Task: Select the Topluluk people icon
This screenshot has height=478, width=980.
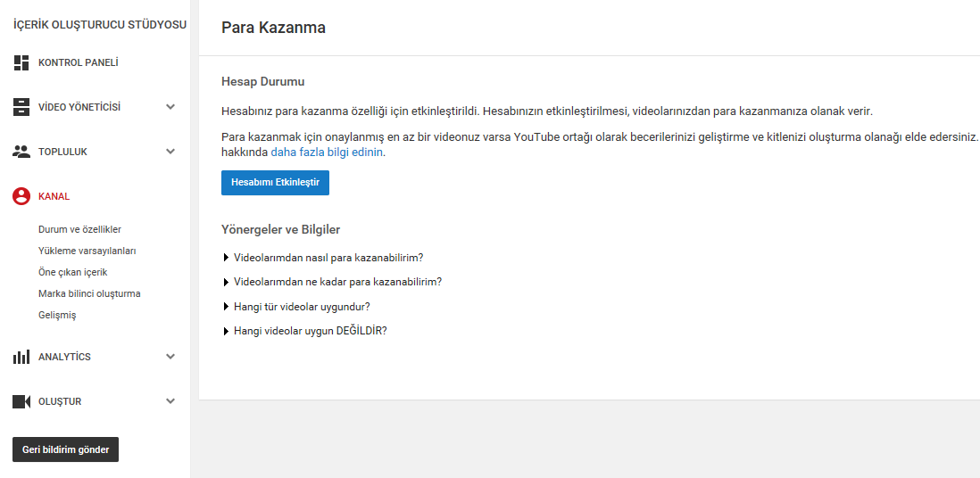Action: tap(21, 152)
